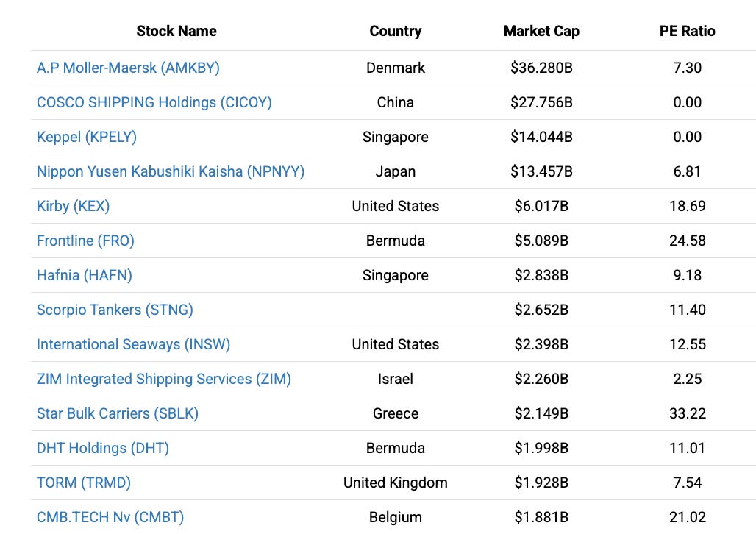Click Bermuda in the Frontline row
The height and width of the screenshot is (534, 756).
396,241
